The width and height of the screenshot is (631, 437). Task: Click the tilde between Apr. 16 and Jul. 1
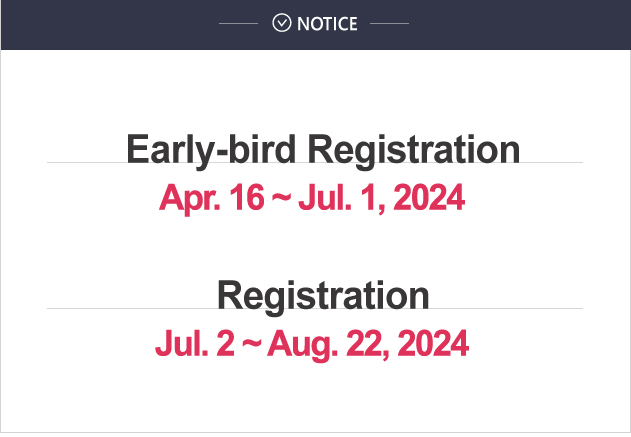pos(281,198)
